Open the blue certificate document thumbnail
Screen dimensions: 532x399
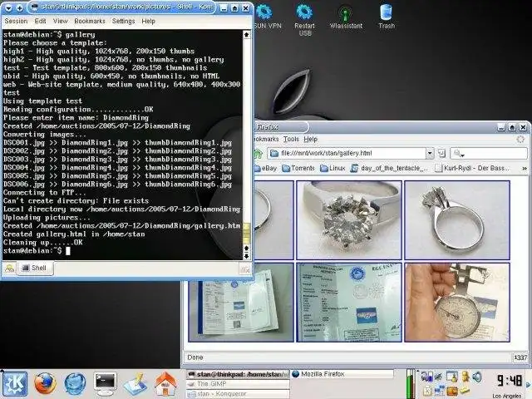(x=349, y=303)
